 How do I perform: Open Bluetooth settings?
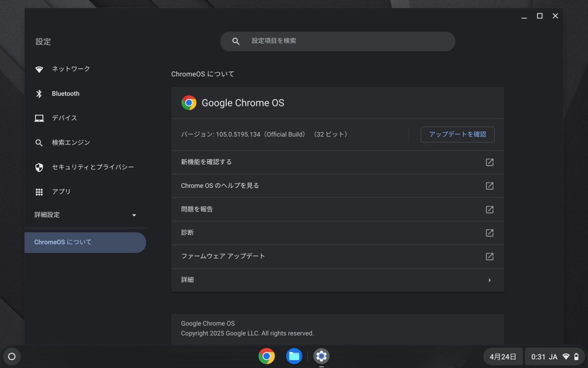(85, 94)
